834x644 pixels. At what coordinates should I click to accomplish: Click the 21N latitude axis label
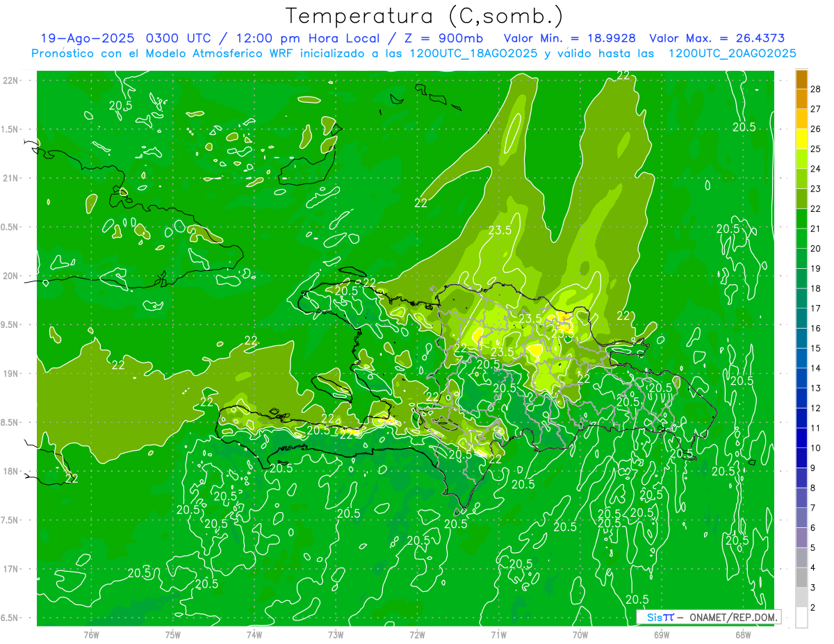[x=10, y=179]
